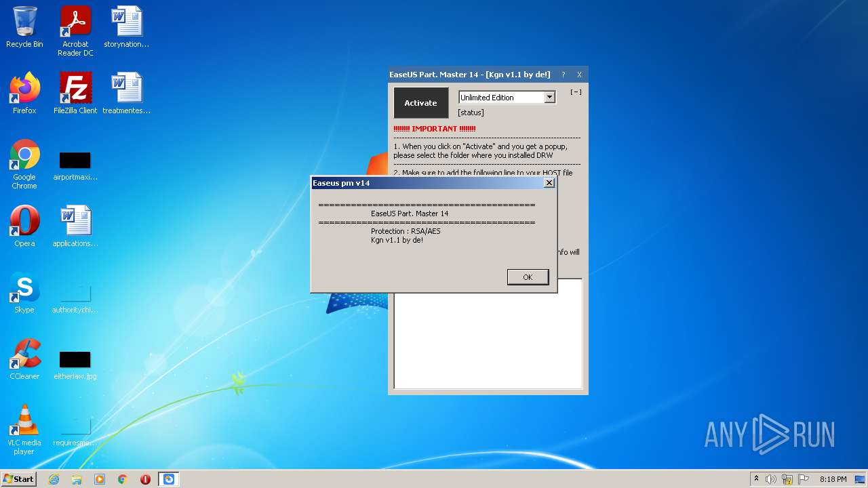
Task: Click the Activate button
Action: [x=420, y=103]
